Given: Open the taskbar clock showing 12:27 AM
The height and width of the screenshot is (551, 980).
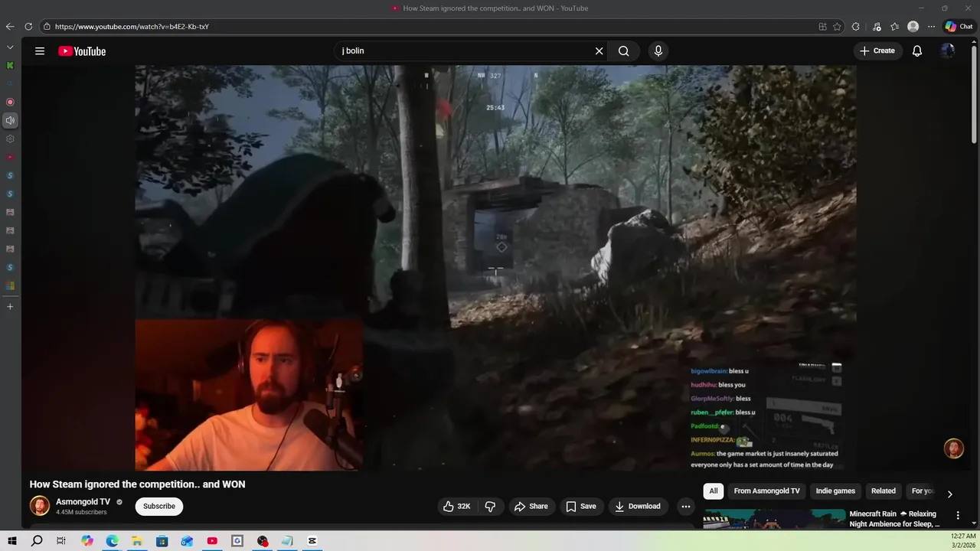Looking at the screenshot, I should click(963, 541).
